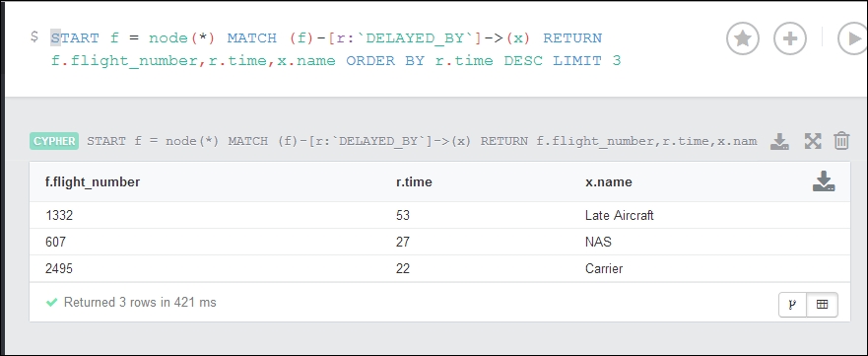Select the f.flight_number column header
The width and height of the screenshot is (868, 356).
(93, 182)
